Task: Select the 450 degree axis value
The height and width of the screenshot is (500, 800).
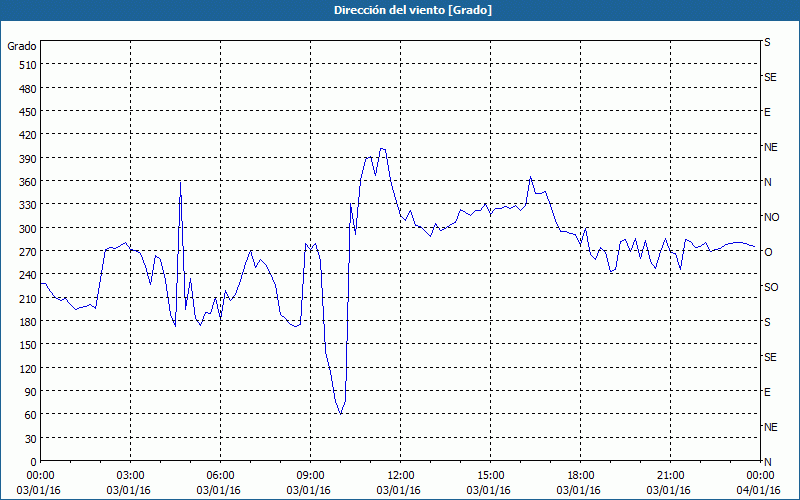Action: coord(28,112)
